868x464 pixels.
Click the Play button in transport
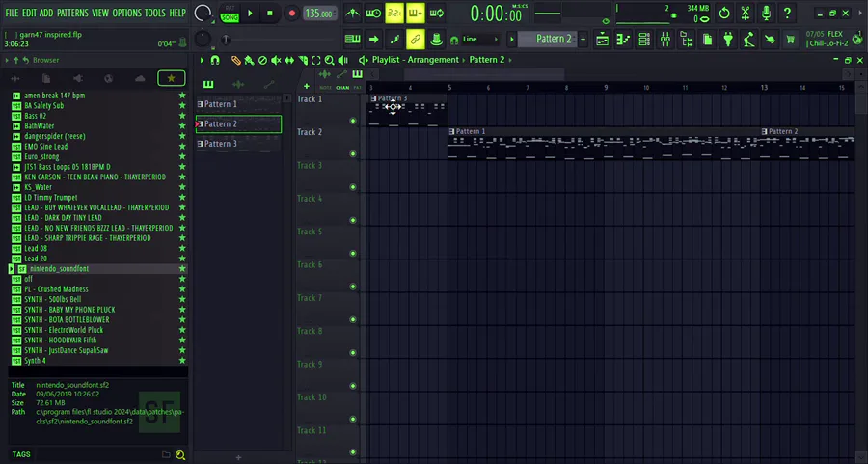pos(250,14)
